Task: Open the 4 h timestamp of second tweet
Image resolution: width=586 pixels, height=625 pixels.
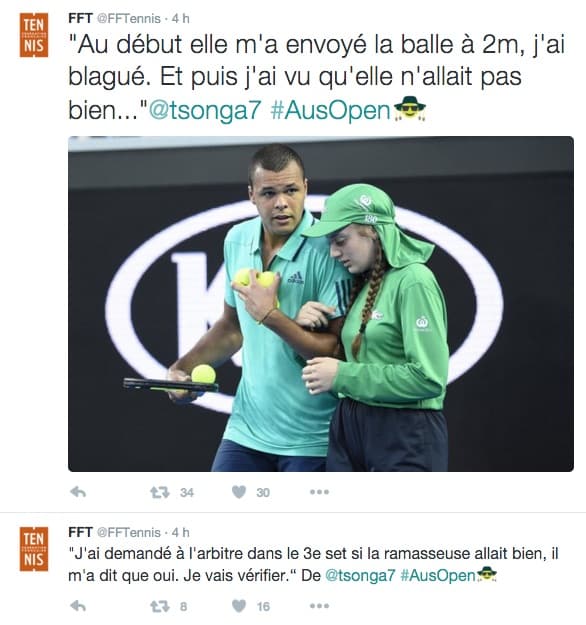Action: coord(181,532)
